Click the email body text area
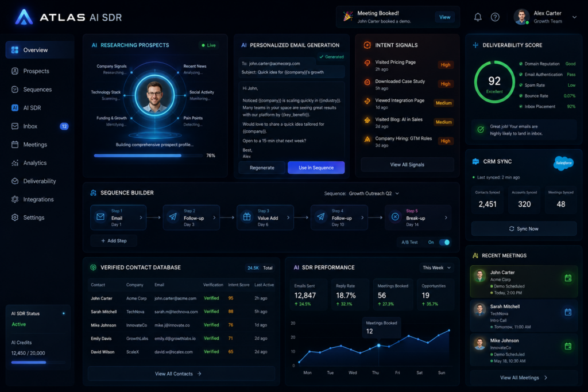 coord(291,121)
